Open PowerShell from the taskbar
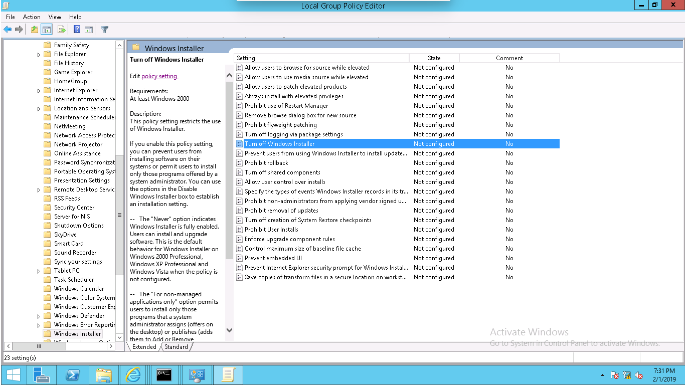The height and width of the screenshot is (385, 685). [x=73, y=375]
